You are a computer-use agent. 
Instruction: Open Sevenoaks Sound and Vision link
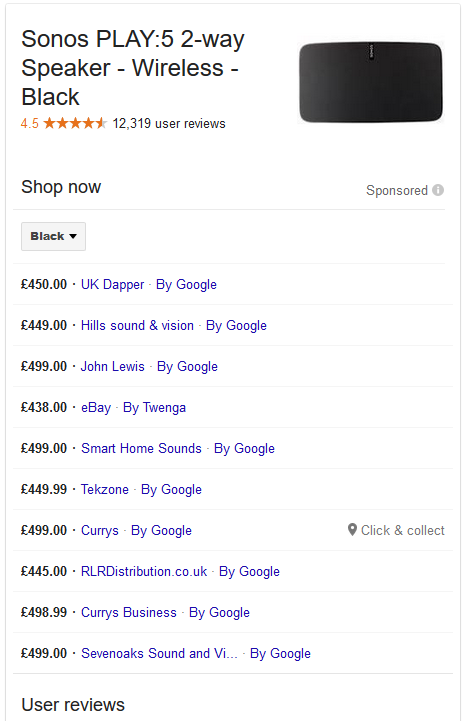(x=159, y=653)
